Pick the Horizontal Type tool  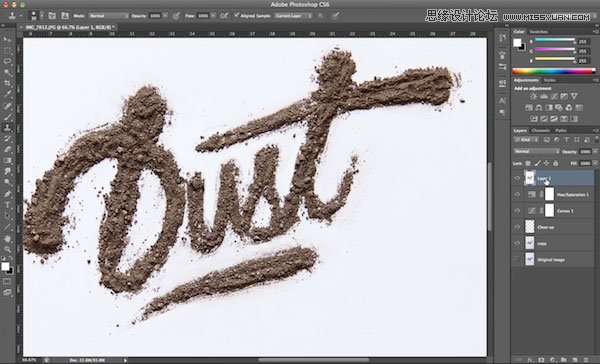[x=7, y=205]
